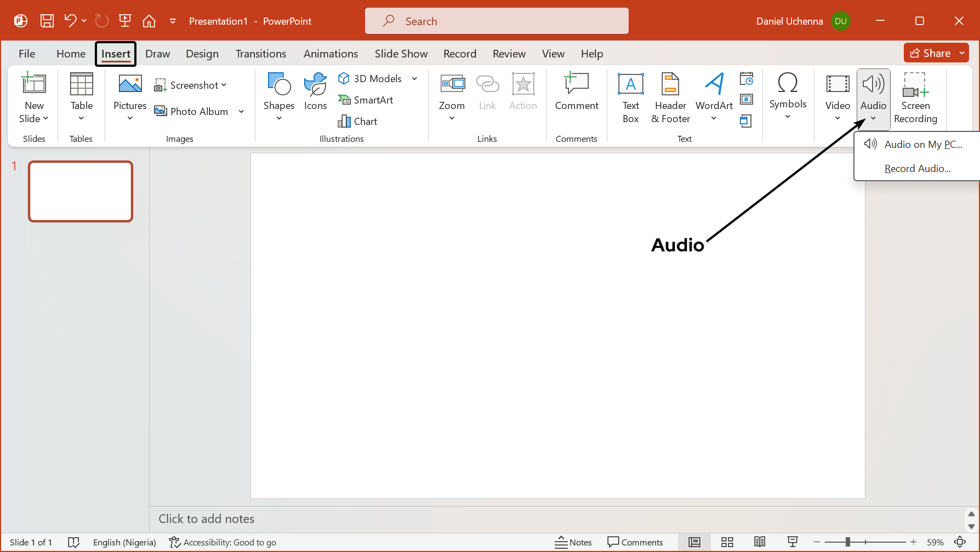Open the Transitions tab

coord(260,54)
